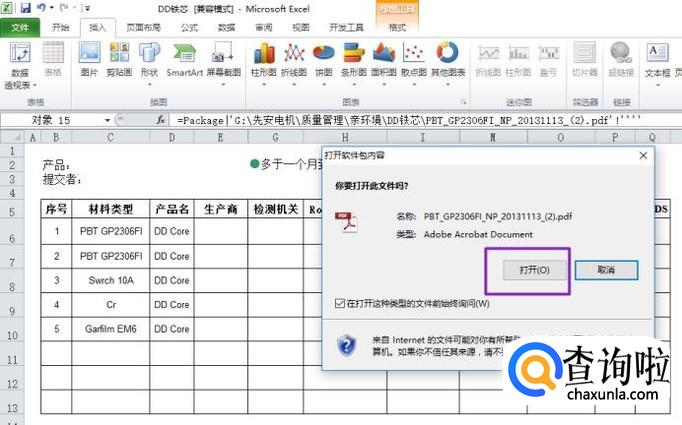Screen dimensions: 682x425
Task: Switch to the View tab
Action: 301,28
